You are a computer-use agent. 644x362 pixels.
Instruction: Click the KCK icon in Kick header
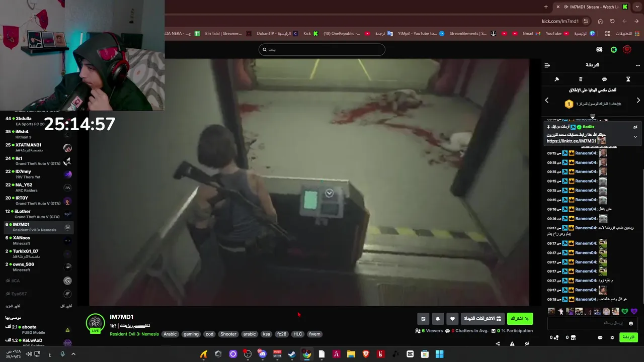pos(599,50)
